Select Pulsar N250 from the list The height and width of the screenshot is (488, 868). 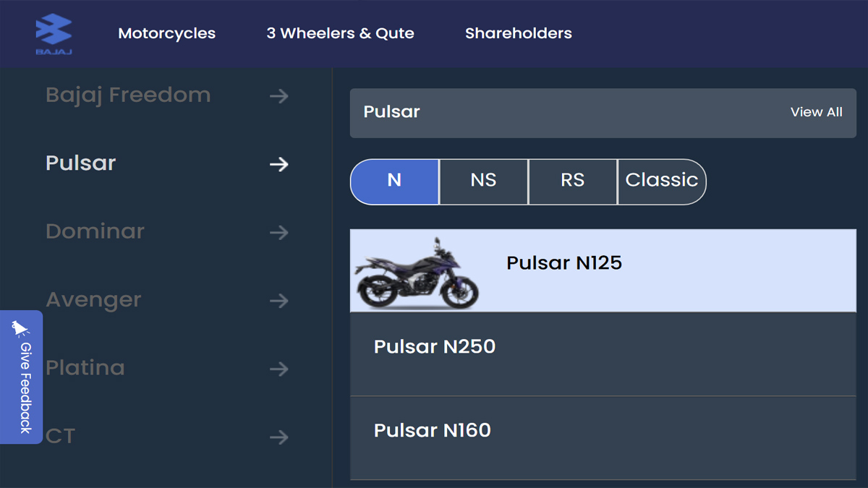point(603,354)
